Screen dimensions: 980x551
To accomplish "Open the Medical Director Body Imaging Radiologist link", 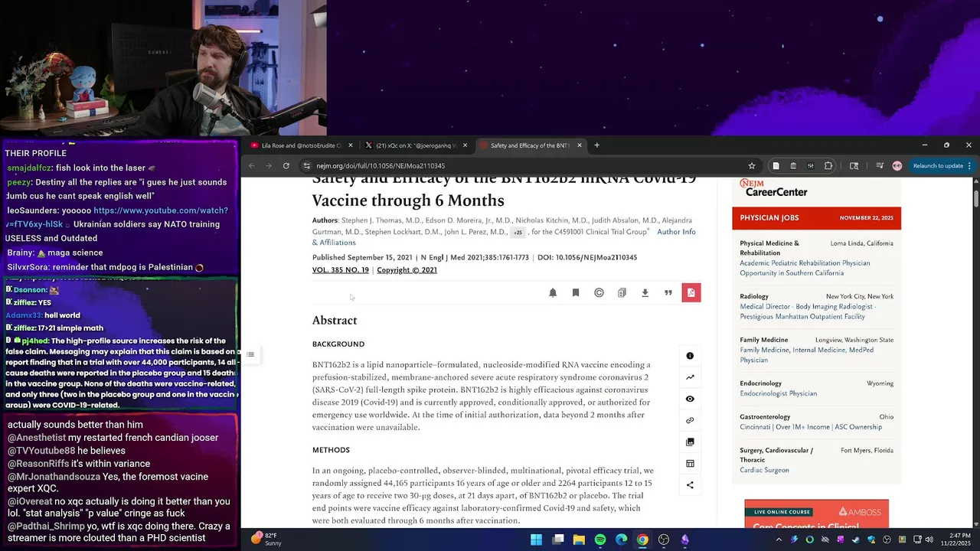I will [x=807, y=311].
